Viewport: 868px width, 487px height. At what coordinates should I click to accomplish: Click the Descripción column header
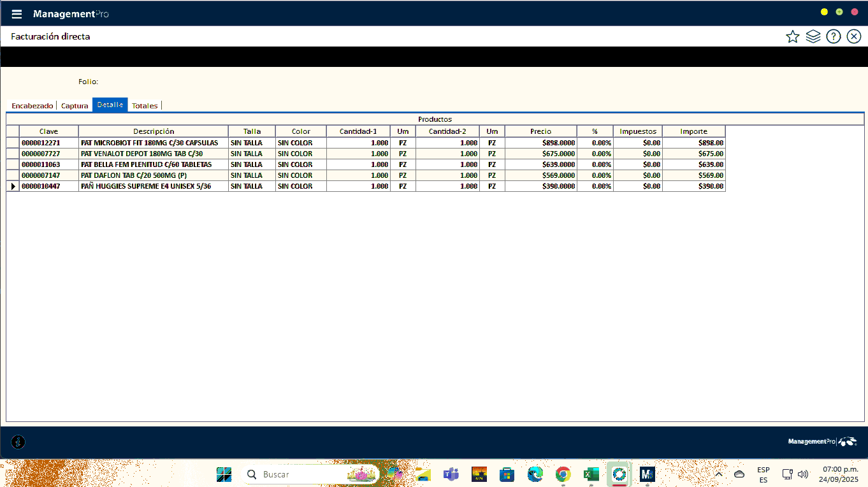(x=153, y=131)
